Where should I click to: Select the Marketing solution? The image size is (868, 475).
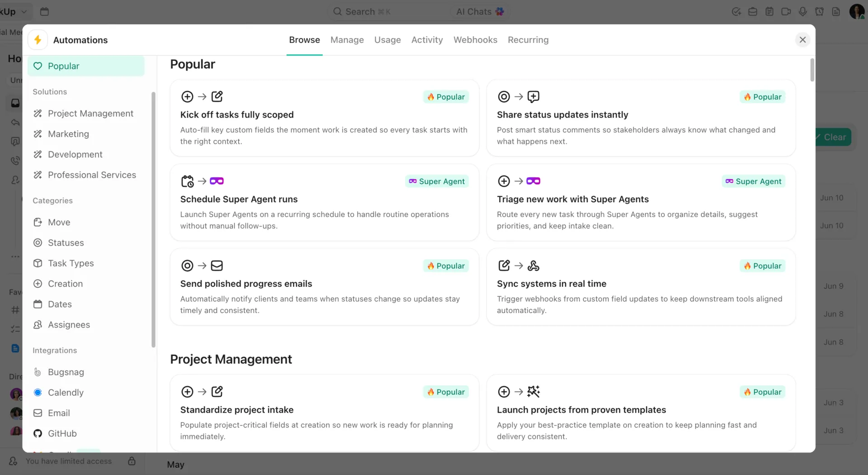coord(86,134)
